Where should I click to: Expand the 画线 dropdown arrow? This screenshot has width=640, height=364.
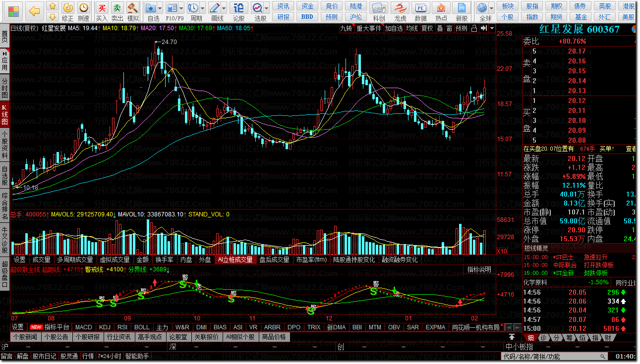click(x=224, y=8)
